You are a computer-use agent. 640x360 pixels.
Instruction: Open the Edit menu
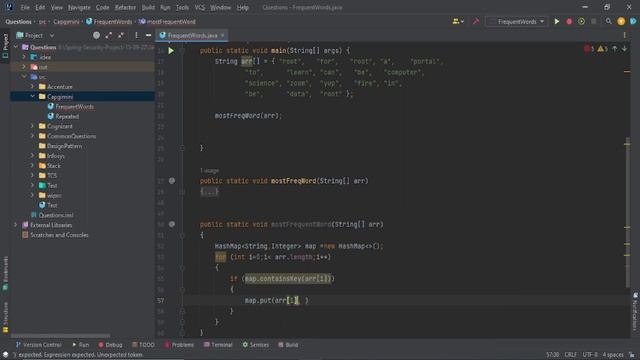click(x=40, y=7)
